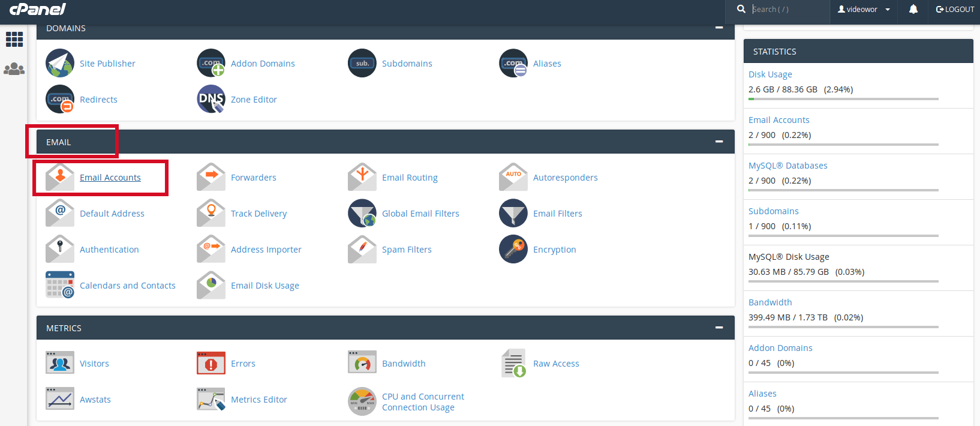Open the Address Importer icon
This screenshot has height=426, width=980.
click(x=211, y=249)
